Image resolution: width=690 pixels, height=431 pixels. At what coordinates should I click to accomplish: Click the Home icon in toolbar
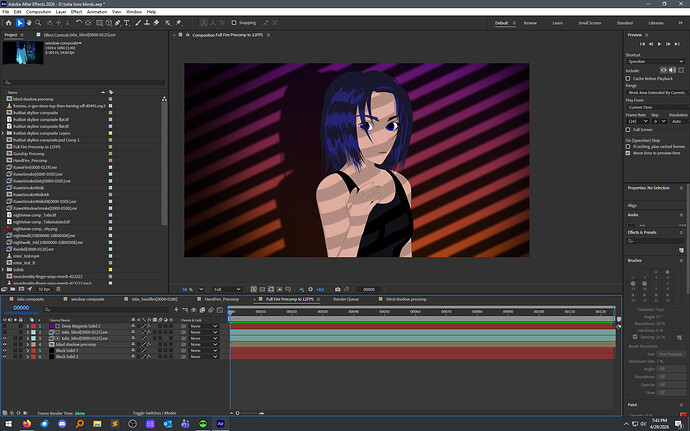pos(8,23)
